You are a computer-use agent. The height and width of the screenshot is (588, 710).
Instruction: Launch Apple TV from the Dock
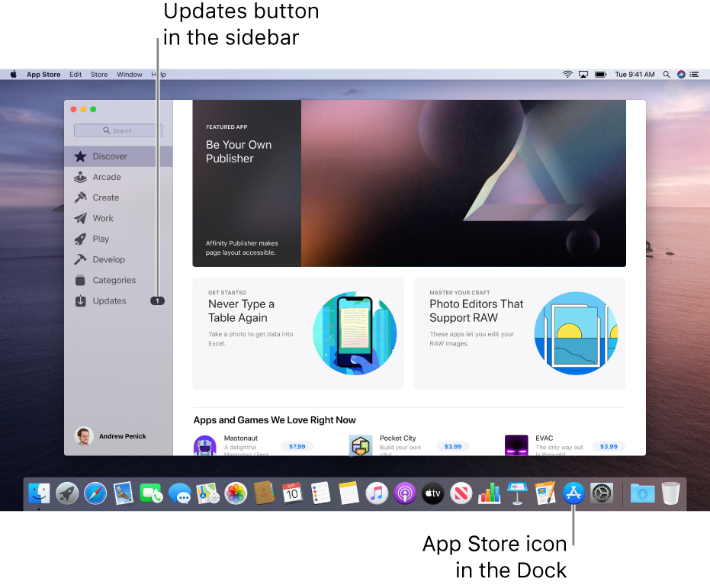(x=433, y=493)
